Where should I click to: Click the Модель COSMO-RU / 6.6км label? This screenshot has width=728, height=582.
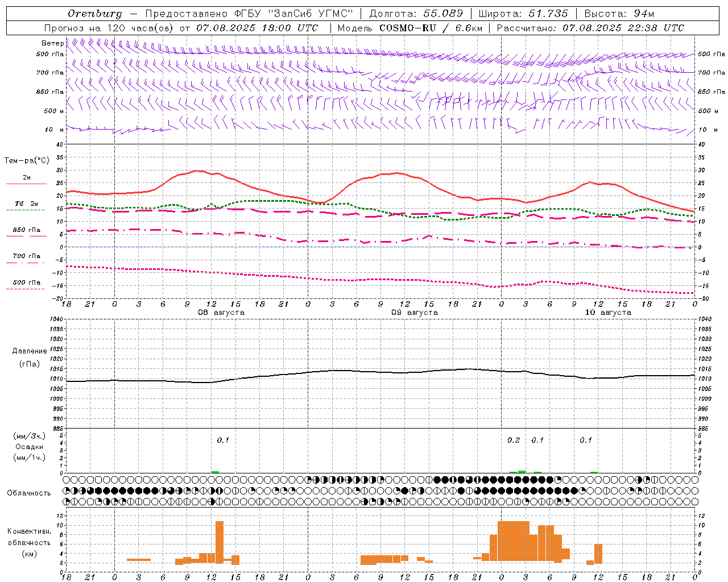[410, 28]
